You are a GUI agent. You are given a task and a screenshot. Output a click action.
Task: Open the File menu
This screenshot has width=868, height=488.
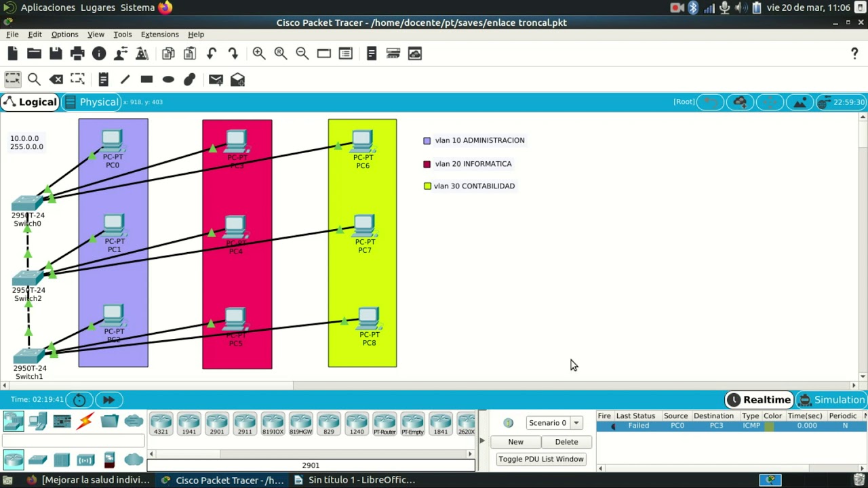12,34
